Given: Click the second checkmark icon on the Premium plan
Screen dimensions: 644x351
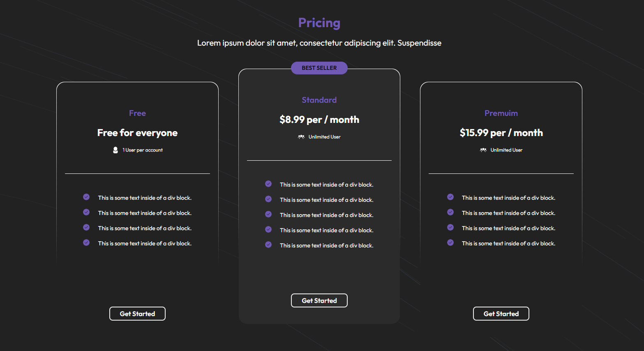Looking at the screenshot, I should tap(450, 212).
